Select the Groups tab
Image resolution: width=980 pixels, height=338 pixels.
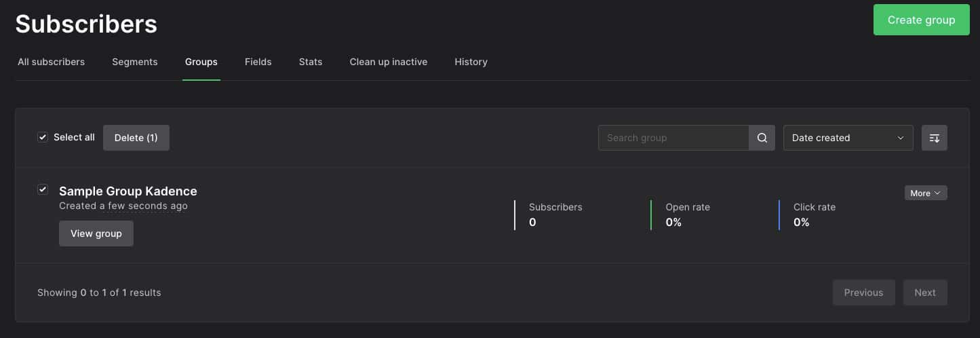[x=201, y=62]
